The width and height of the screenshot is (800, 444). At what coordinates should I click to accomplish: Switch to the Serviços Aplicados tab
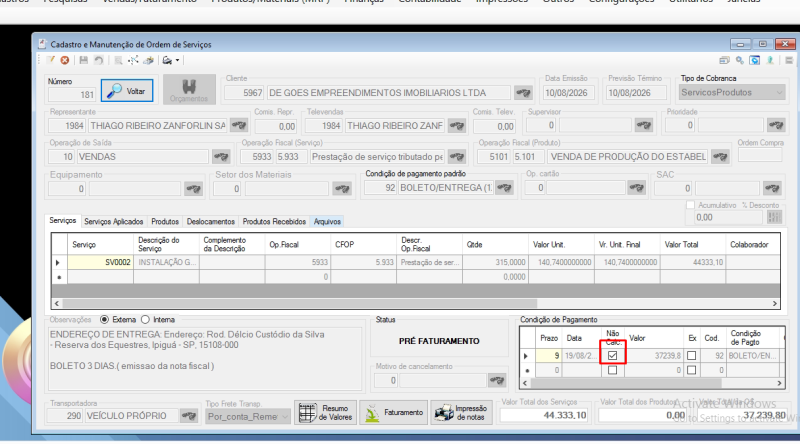click(114, 221)
